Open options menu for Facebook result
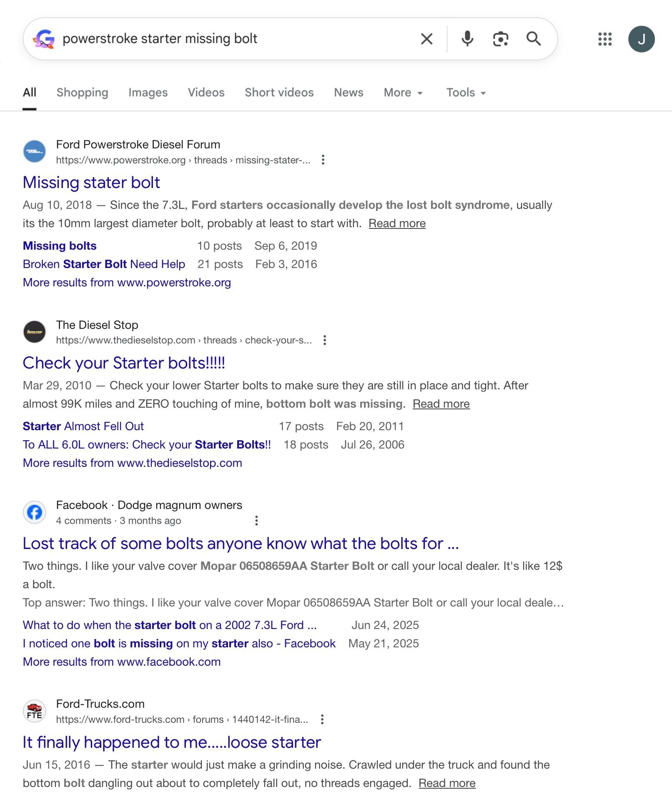This screenshot has height=807, width=672. pyautogui.click(x=256, y=521)
